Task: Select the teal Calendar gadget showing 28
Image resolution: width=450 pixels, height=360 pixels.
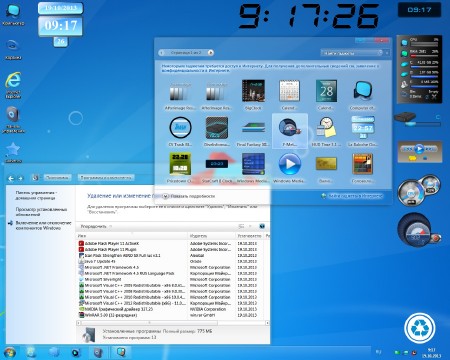Action: [326, 95]
